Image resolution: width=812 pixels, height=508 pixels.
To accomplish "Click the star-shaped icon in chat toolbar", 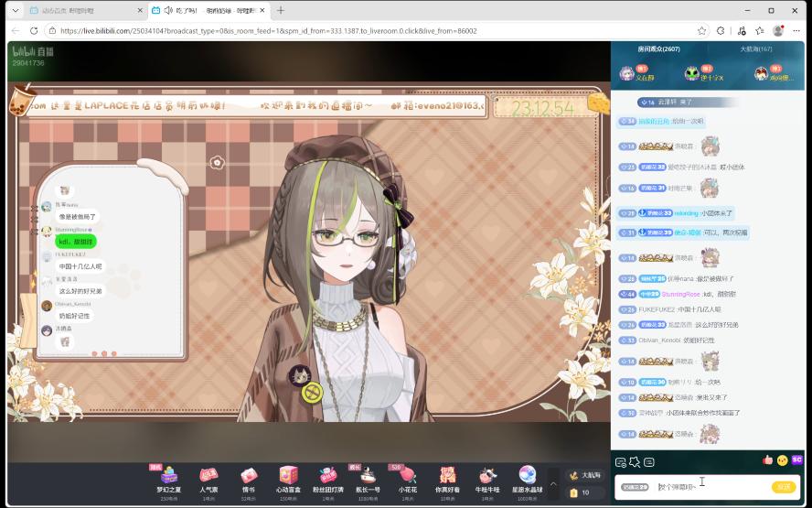I will [635, 462].
